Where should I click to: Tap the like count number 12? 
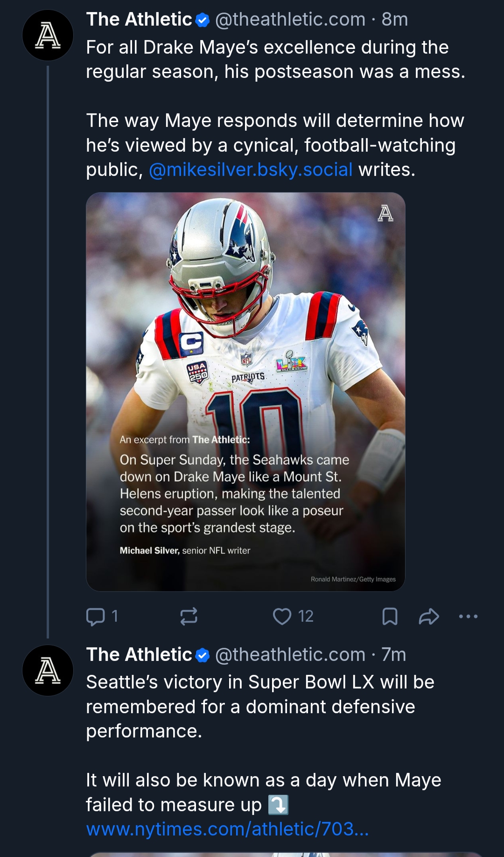(x=306, y=617)
